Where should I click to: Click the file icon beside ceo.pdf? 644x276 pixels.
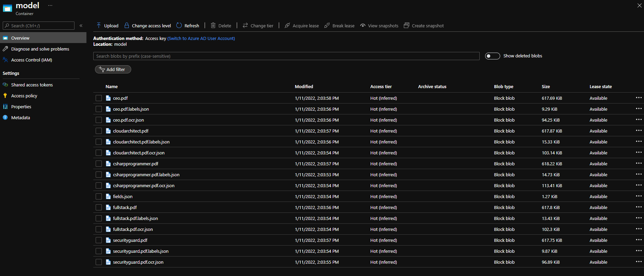tap(108, 98)
